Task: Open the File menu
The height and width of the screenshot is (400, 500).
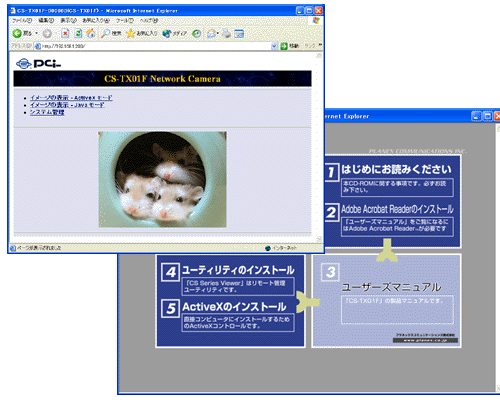Action: [x=22, y=21]
